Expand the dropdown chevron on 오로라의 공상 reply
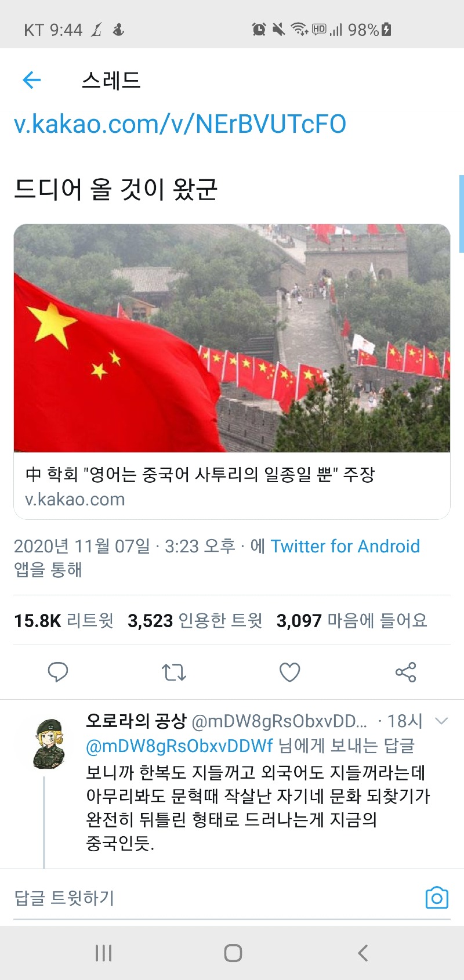Image resolution: width=464 pixels, height=980 pixels. coord(441,721)
